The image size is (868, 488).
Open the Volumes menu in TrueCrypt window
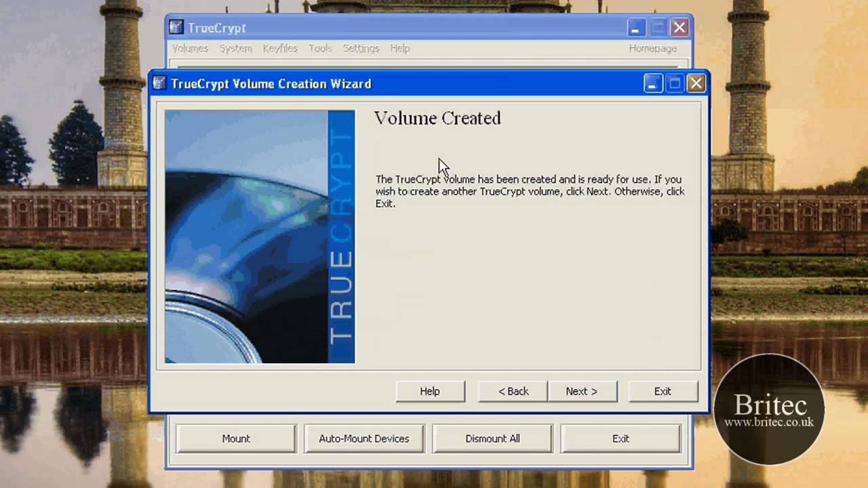(x=190, y=49)
